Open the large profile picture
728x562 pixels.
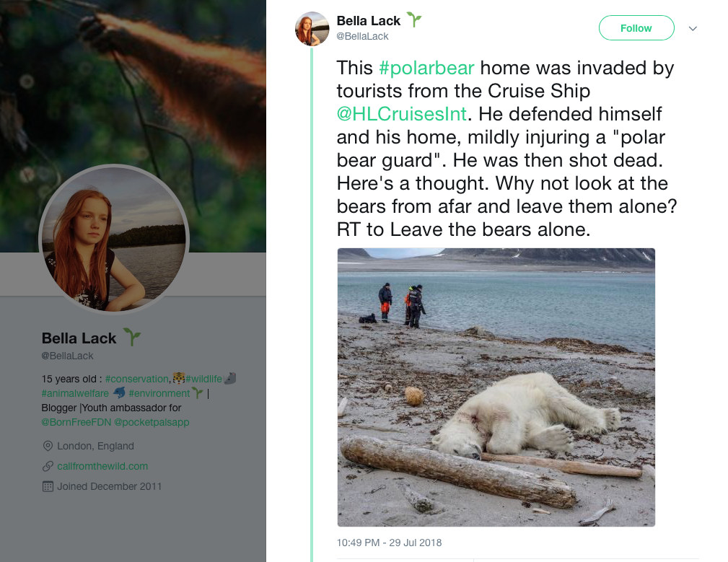114,239
